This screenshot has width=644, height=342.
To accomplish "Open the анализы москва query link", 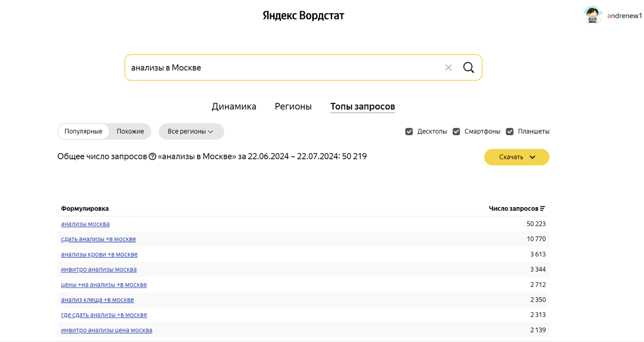I will 85,224.
